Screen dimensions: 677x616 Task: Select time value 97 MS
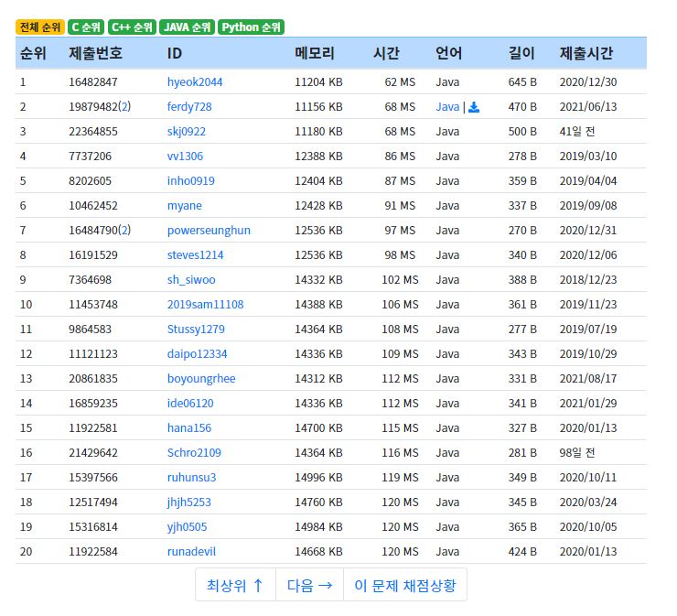pos(400,231)
